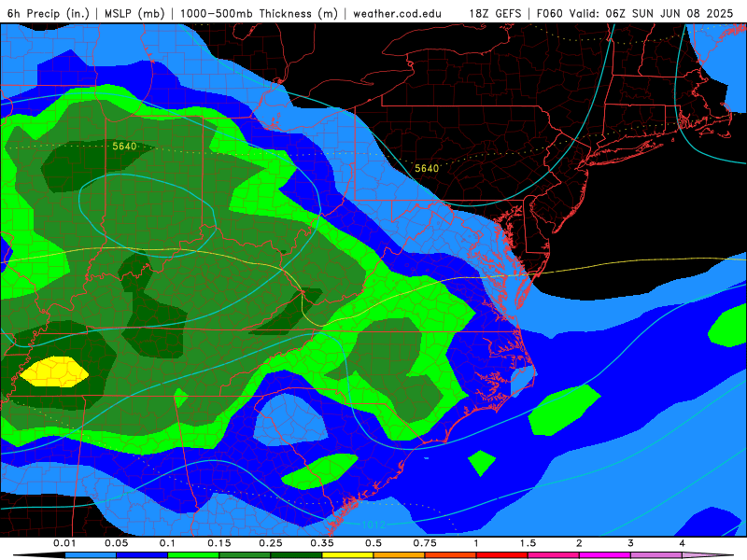Click the legend value 4
The image size is (747, 560).
(683, 543)
